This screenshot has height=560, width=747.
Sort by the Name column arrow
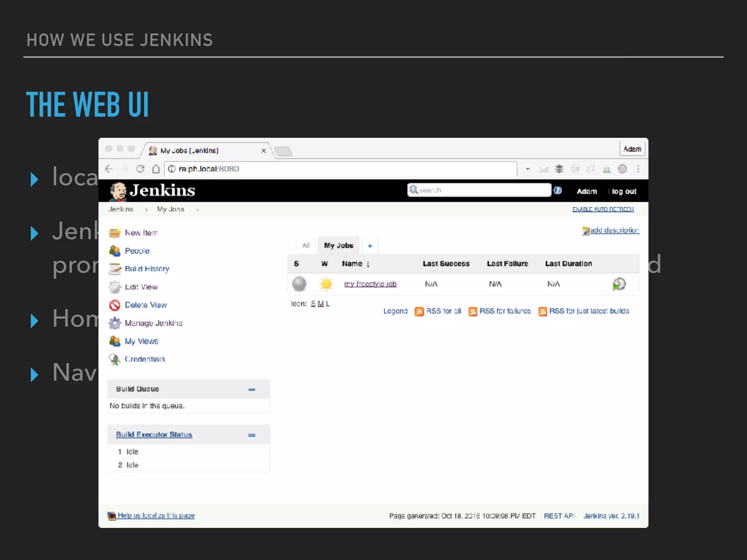368,264
